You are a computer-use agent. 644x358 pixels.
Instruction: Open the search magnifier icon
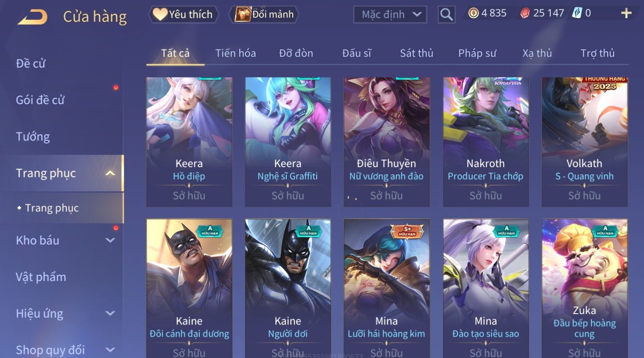pyautogui.click(x=446, y=15)
